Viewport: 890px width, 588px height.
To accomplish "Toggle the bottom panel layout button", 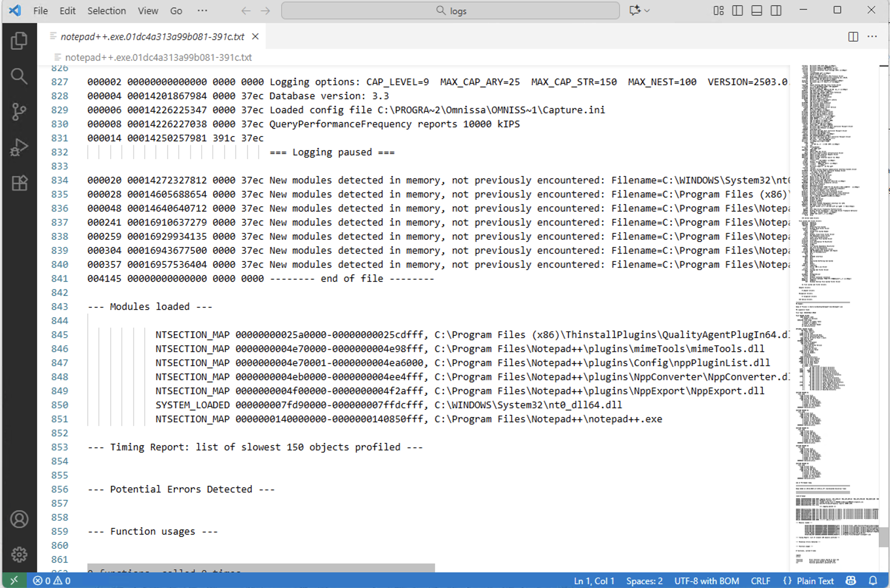I will coord(756,10).
